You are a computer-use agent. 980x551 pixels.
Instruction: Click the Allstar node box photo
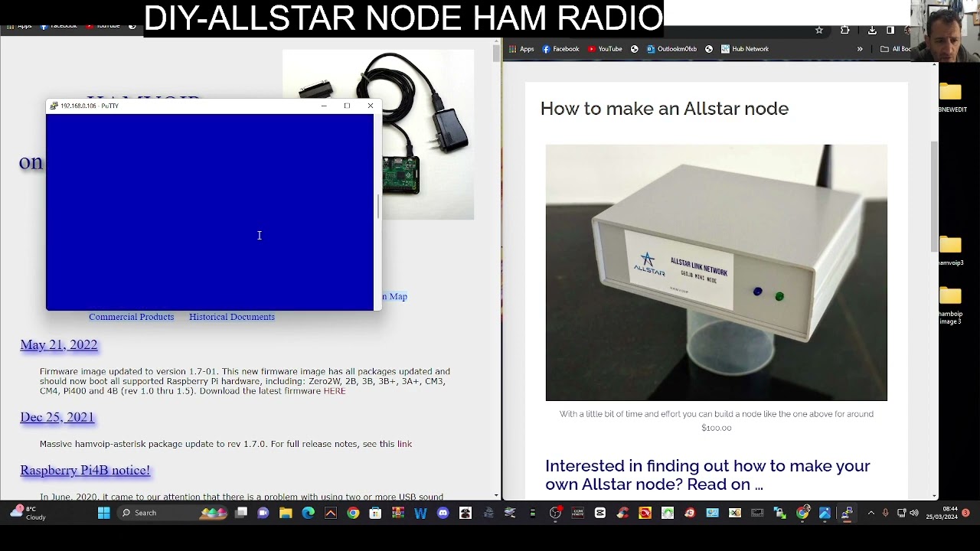pyautogui.click(x=716, y=272)
